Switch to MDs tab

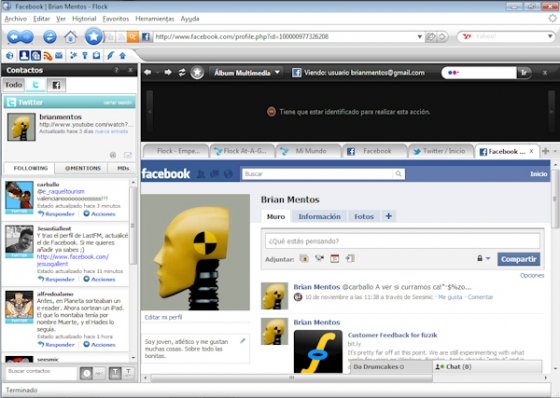[x=122, y=168]
